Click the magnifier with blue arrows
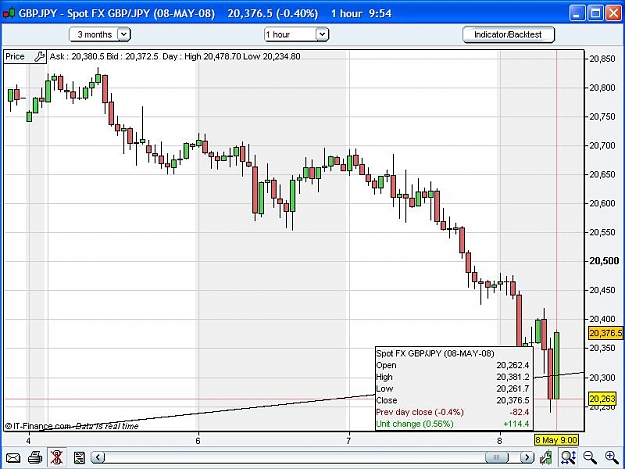 tap(568, 457)
